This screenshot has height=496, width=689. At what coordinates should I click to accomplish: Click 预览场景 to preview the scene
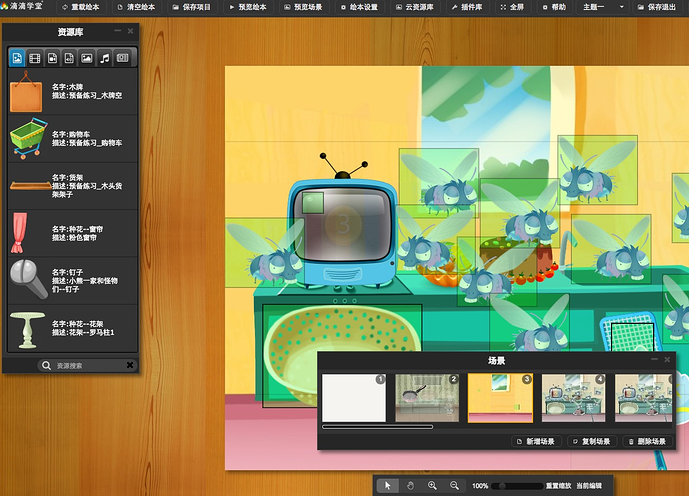click(x=303, y=7)
